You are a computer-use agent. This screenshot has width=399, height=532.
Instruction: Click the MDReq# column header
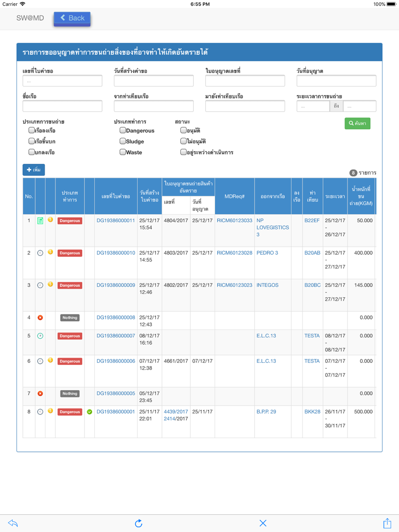pos(235,196)
